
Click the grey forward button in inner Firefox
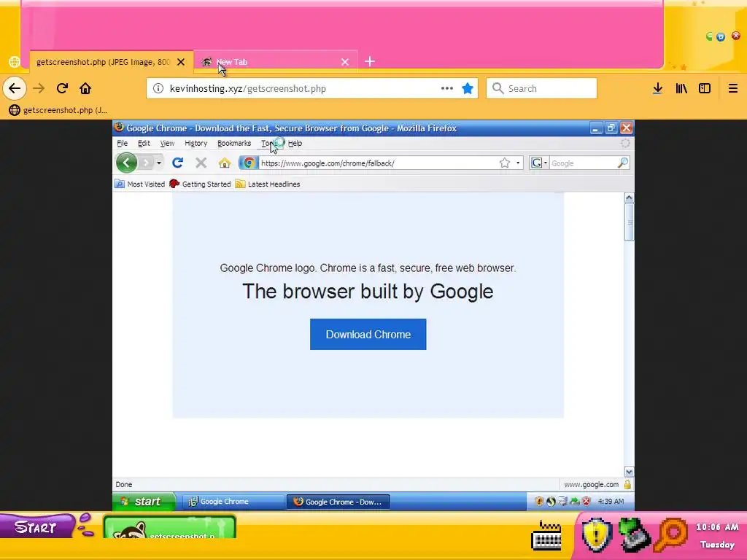tap(146, 163)
